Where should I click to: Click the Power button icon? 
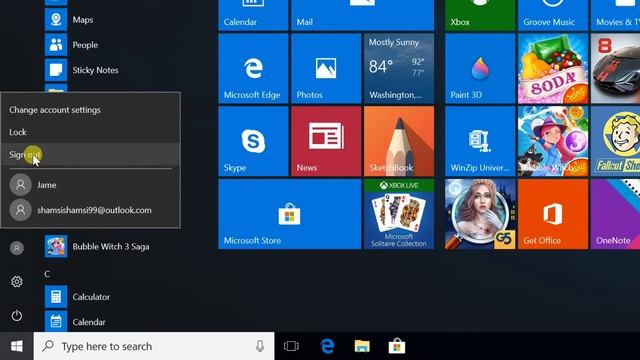[17, 315]
